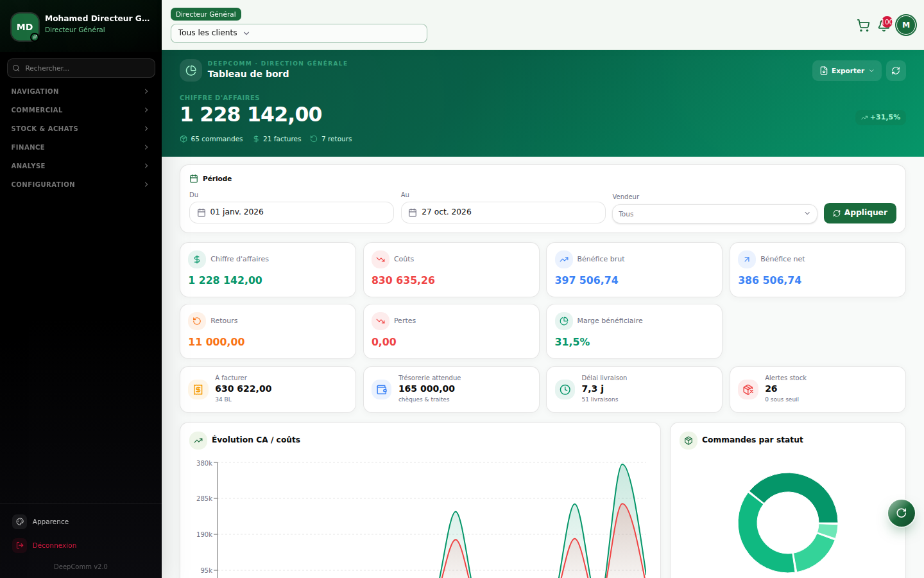
Task: Click the A facturer invoice icon
Action: tap(198, 389)
